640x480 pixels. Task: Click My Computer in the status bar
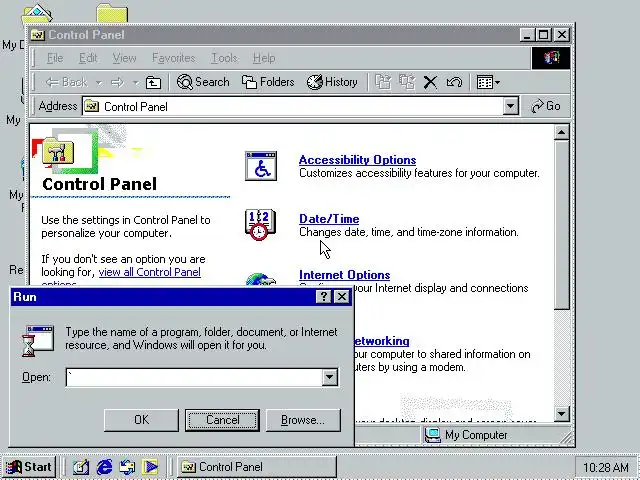point(466,435)
